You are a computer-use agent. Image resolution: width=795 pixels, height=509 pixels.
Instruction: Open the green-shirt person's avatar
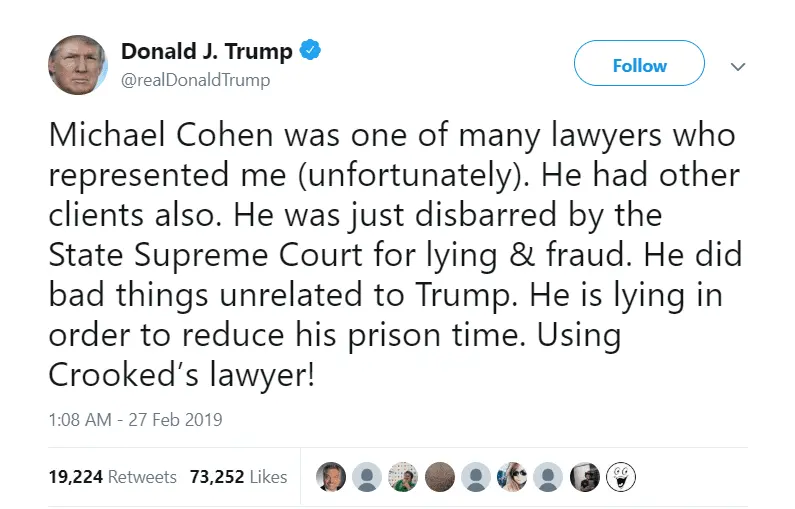pyautogui.click(x=403, y=477)
